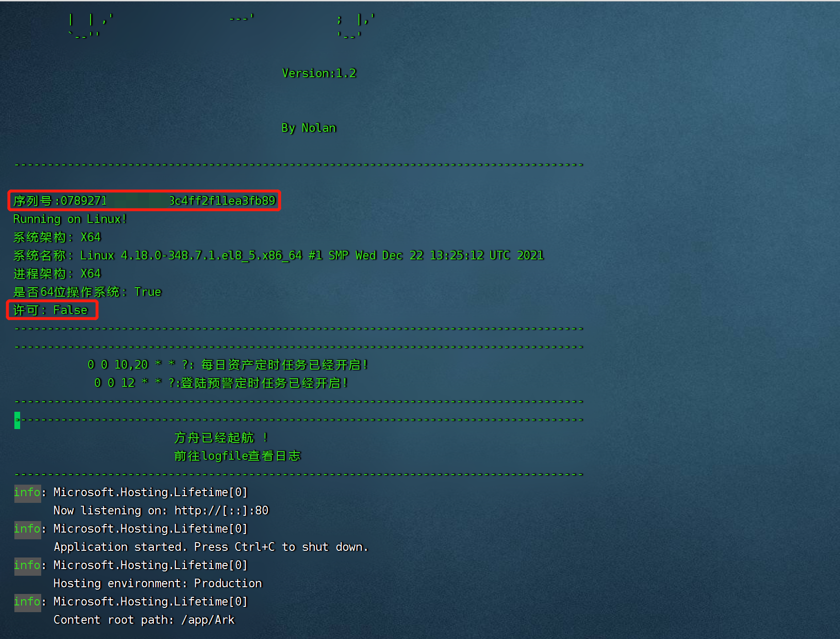Viewport: 840px width, 639px height.
Task: Click the cron line '0 0 10,20 * * ?'
Action: click(x=228, y=365)
